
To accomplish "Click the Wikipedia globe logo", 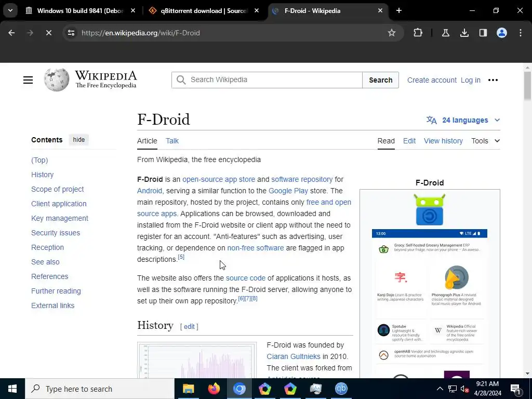I will pos(56,80).
